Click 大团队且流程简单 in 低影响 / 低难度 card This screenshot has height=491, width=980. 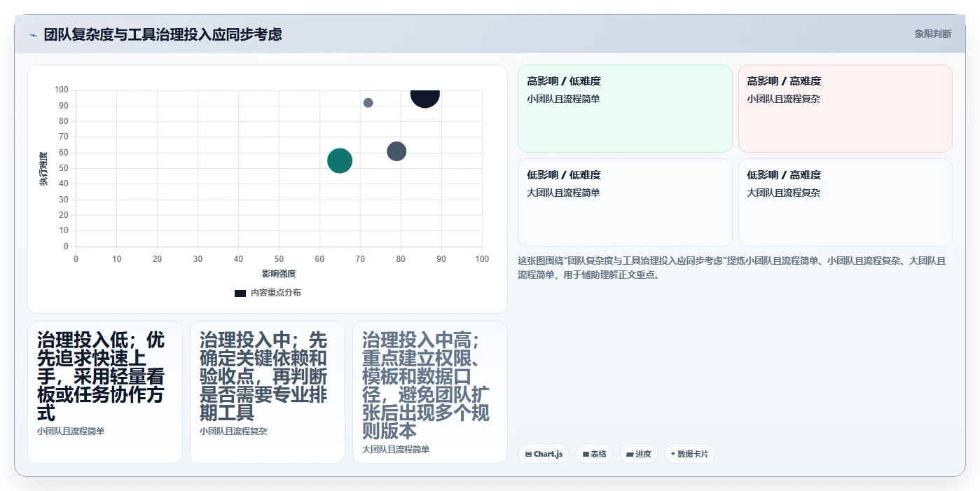pyautogui.click(x=563, y=193)
